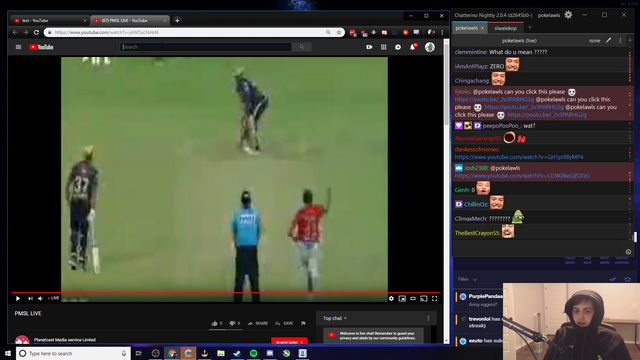Add a new Chatterino tab
Image resolution: width=640 pixels, height=360 pixels.
pyautogui.click(x=530, y=27)
